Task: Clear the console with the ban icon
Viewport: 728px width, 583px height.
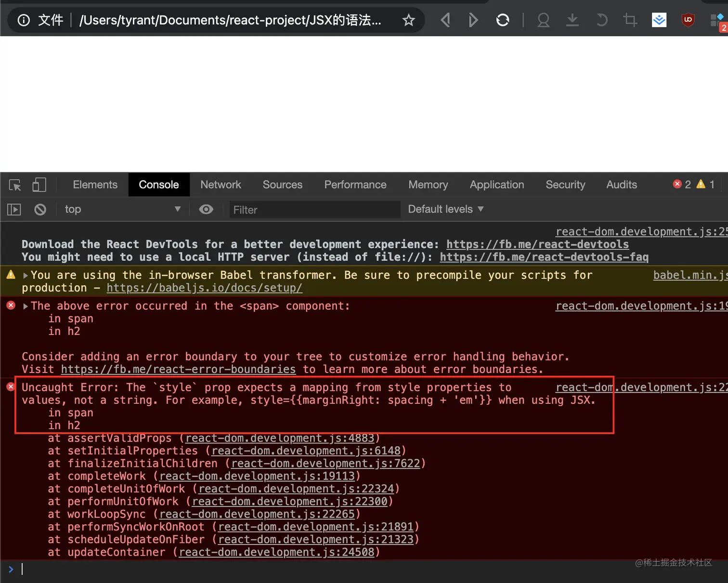Action: 40,210
